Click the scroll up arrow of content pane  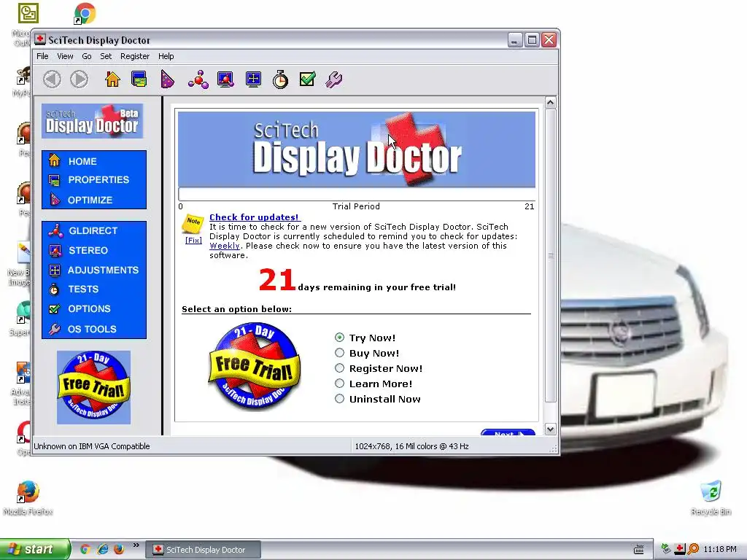coord(550,102)
